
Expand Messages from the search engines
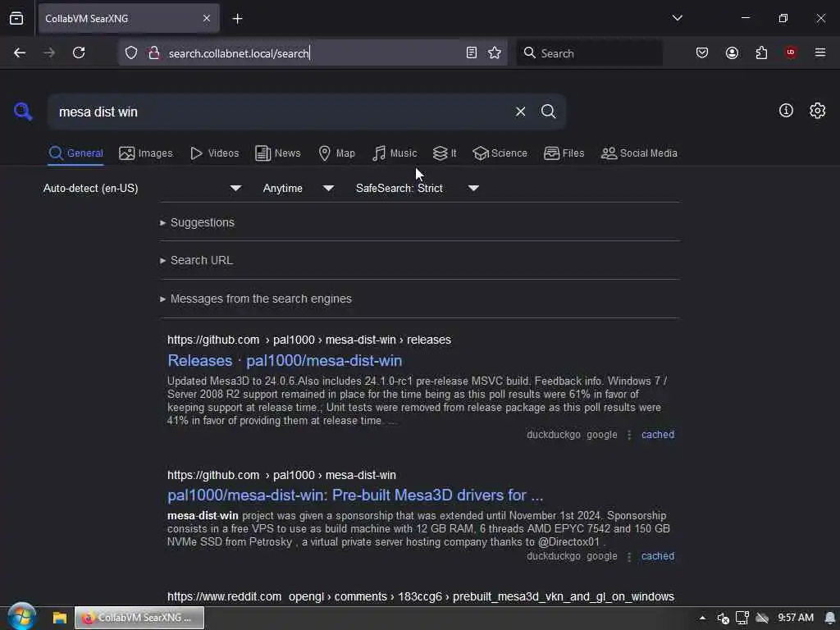coord(256,299)
